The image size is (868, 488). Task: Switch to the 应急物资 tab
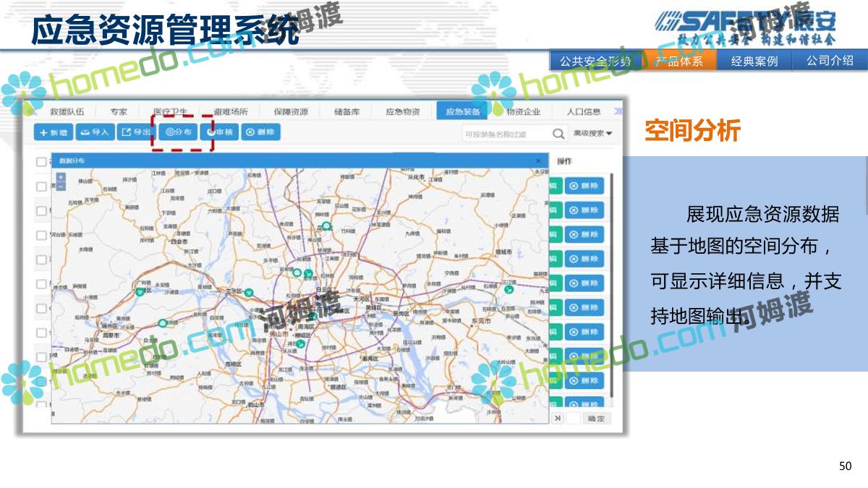tap(402, 111)
